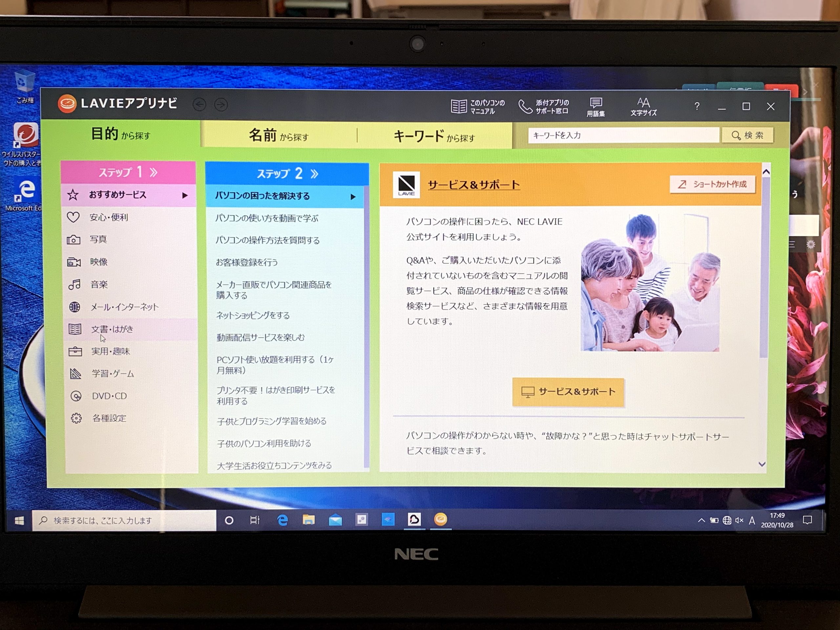The image size is (840, 630).
Task: Select メーカー直販でパソコン関連商品を購入する
Action: 285,290
